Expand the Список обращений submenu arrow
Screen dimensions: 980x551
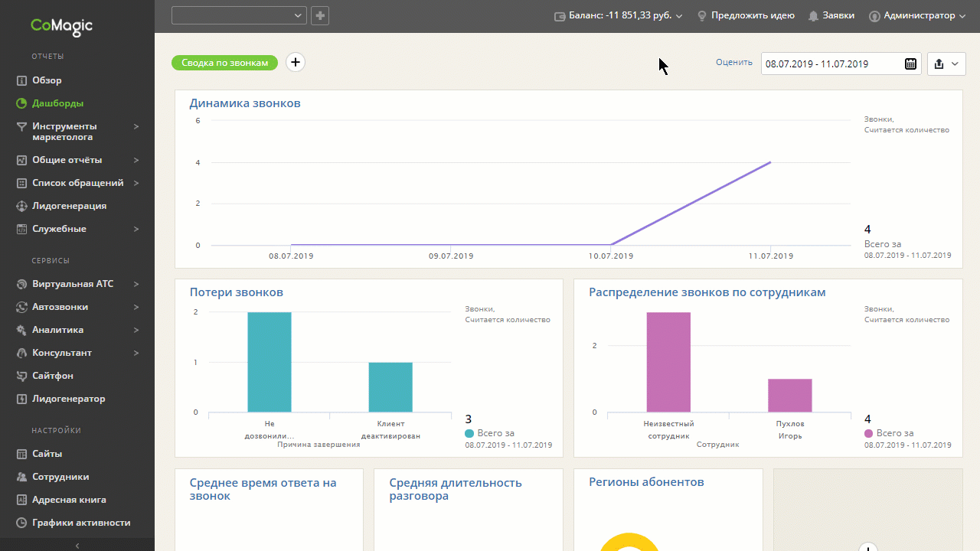[x=136, y=183]
